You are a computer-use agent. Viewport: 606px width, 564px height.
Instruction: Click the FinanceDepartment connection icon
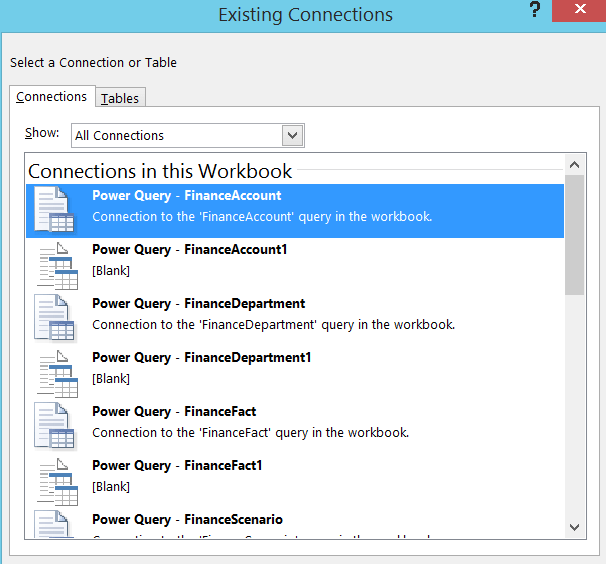click(x=54, y=318)
